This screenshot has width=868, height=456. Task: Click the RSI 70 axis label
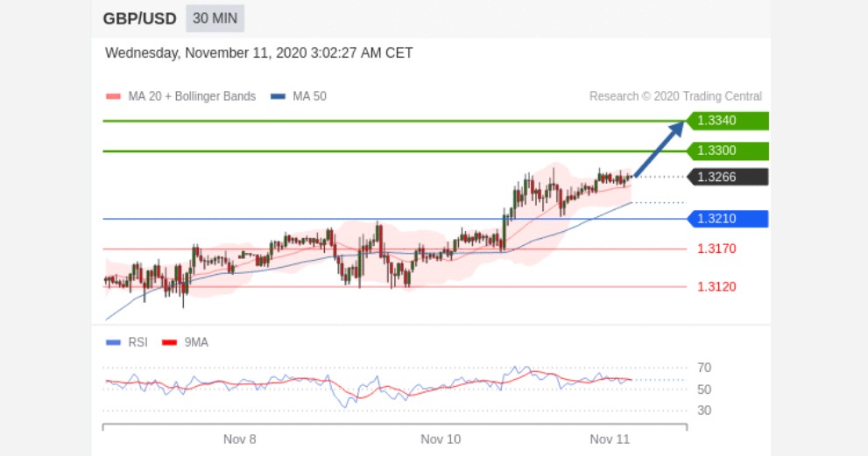tap(704, 368)
